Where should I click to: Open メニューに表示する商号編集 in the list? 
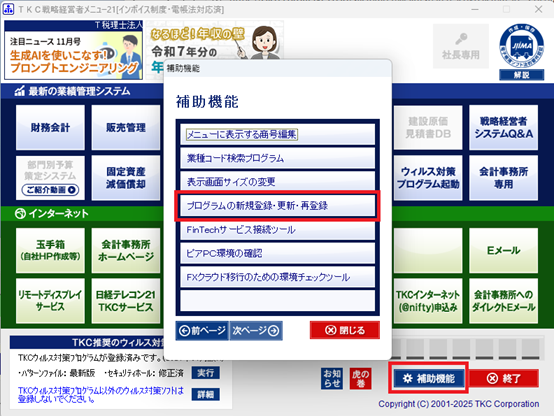[277, 134]
